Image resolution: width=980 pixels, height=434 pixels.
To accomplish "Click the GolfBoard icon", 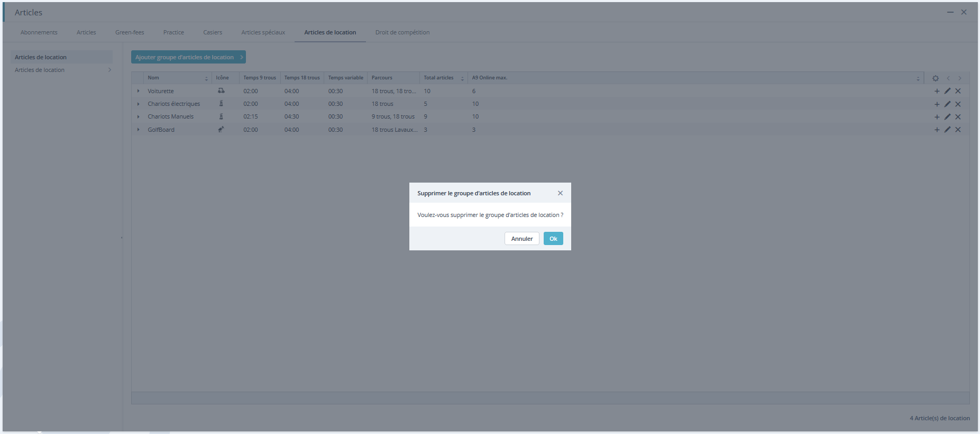I will [221, 129].
